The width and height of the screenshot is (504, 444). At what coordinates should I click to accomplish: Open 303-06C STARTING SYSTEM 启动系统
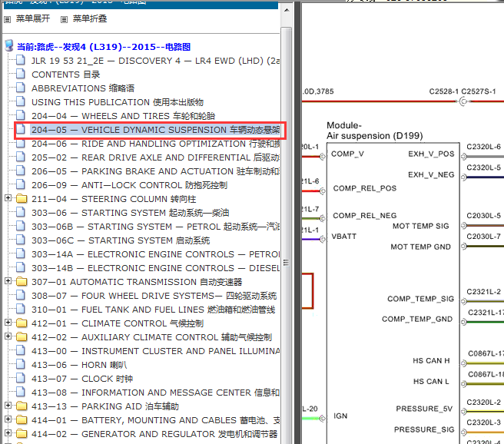[x=121, y=240]
